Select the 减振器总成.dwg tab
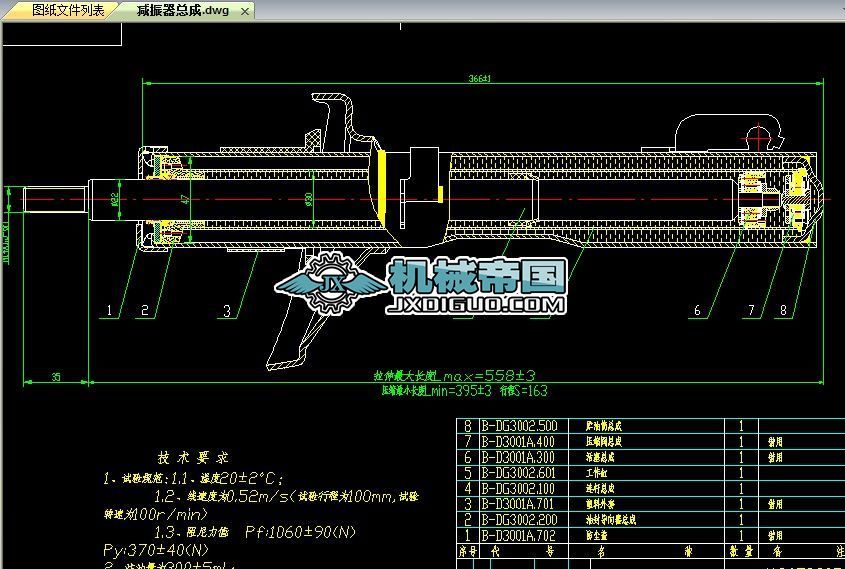 (183, 11)
